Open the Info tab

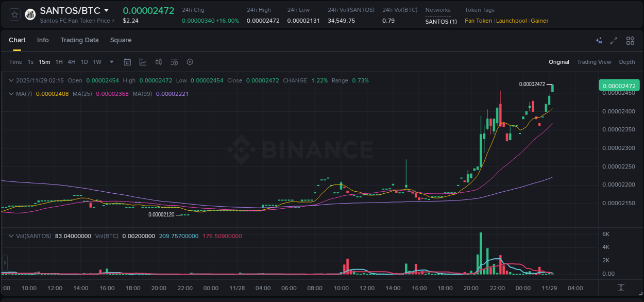click(x=43, y=40)
